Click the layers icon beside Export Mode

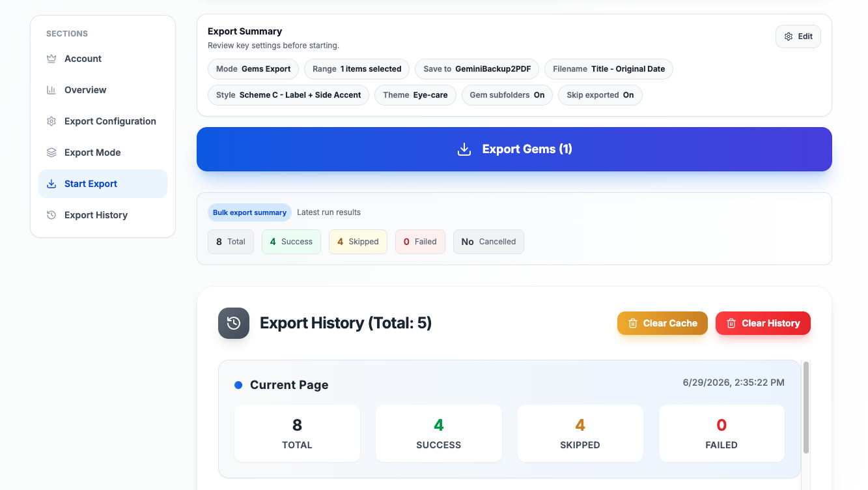point(51,152)
